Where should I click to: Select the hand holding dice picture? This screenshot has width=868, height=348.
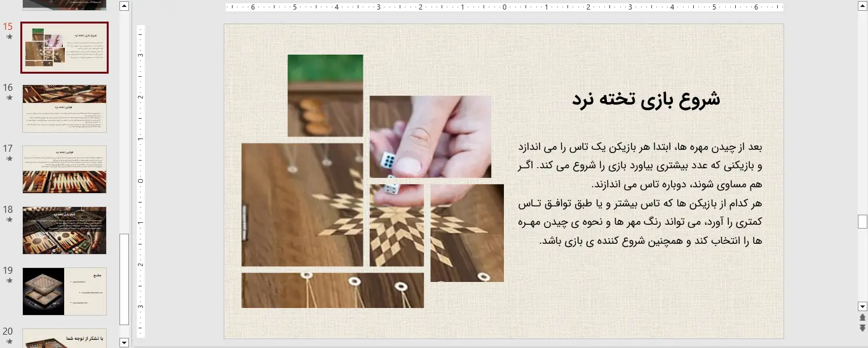coord(430,137)
